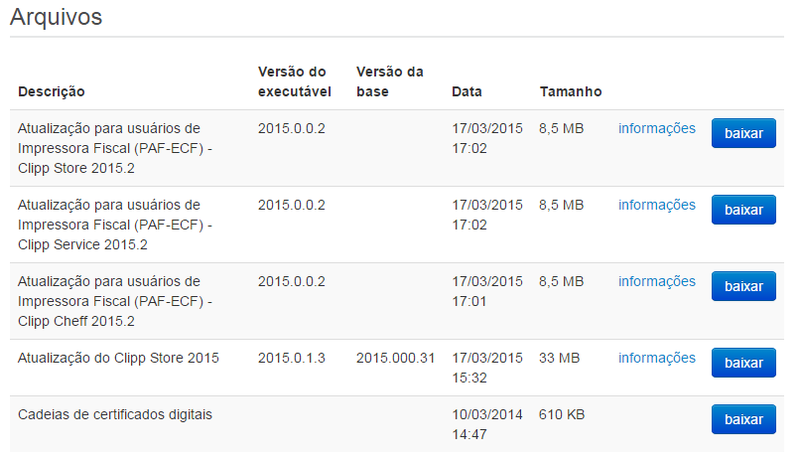Click the Atualização do Clipp Store 2015 description
800x459 pixels.
point(118,358)
